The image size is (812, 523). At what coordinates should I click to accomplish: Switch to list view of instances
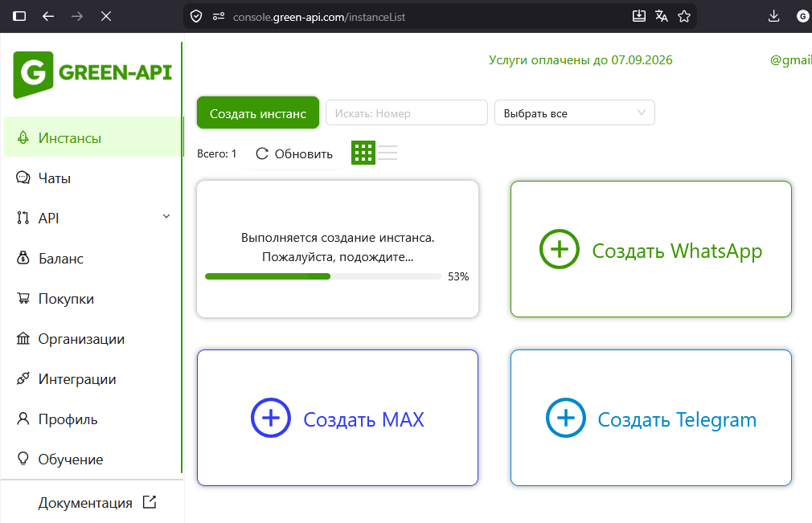pos(388,153)
